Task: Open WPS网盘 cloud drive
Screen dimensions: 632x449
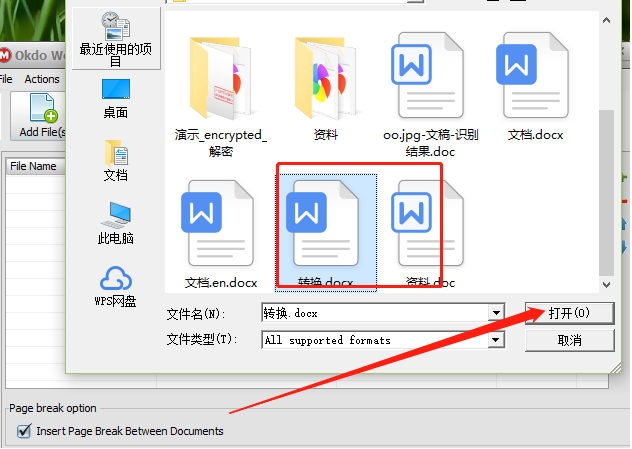Action: (116, 286)
